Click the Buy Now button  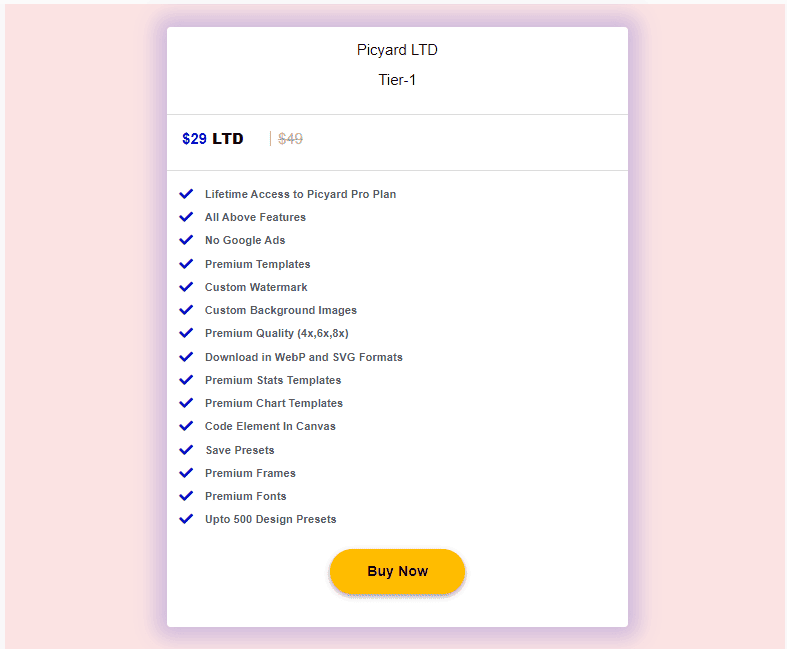(x=397, y=572)
